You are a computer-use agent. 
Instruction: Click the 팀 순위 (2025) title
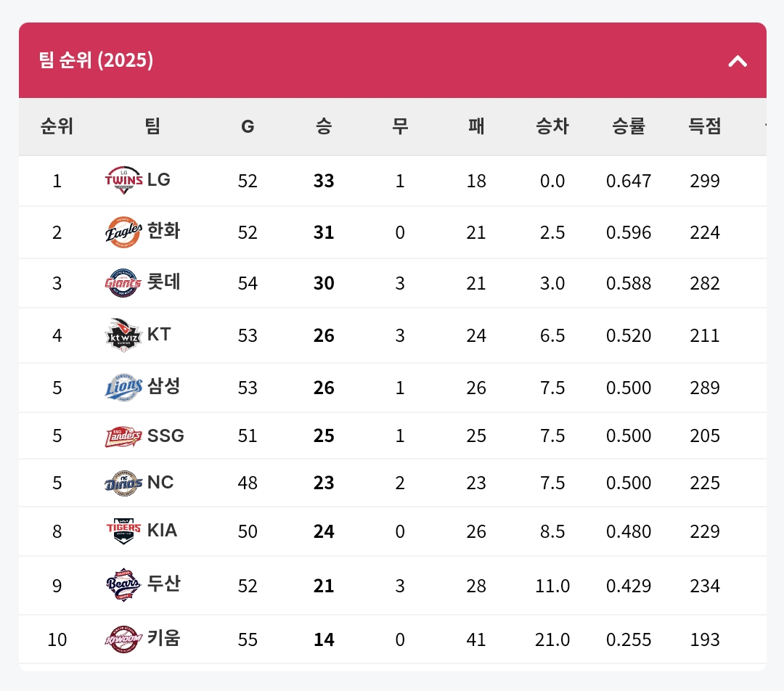(x=96, y=60)
